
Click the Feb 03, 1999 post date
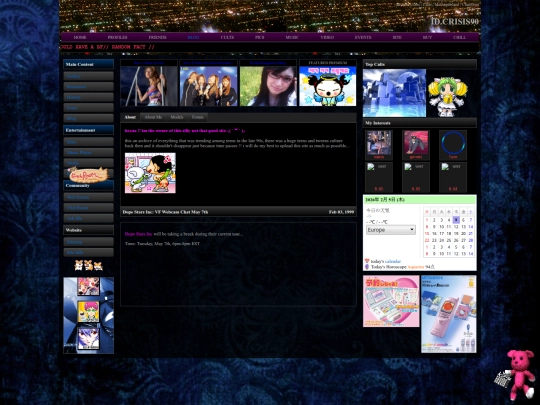341,212
